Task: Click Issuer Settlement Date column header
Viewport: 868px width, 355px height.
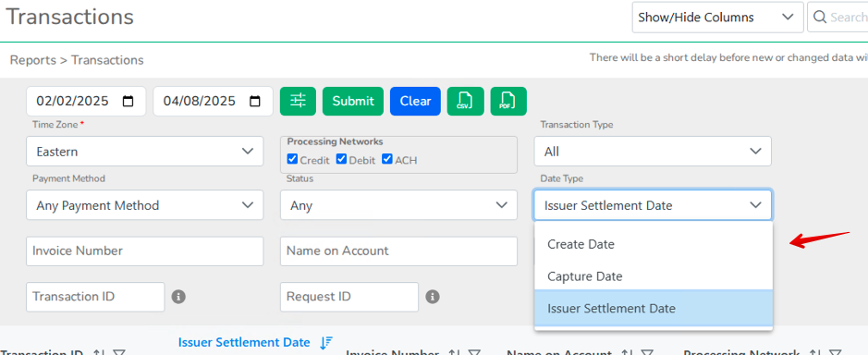Action: tap(243, 342)
